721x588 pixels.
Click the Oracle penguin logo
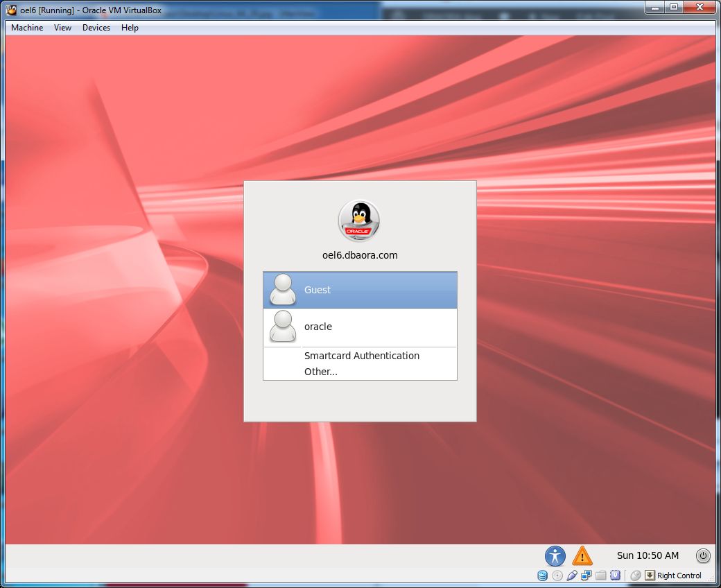pos(359,220)
